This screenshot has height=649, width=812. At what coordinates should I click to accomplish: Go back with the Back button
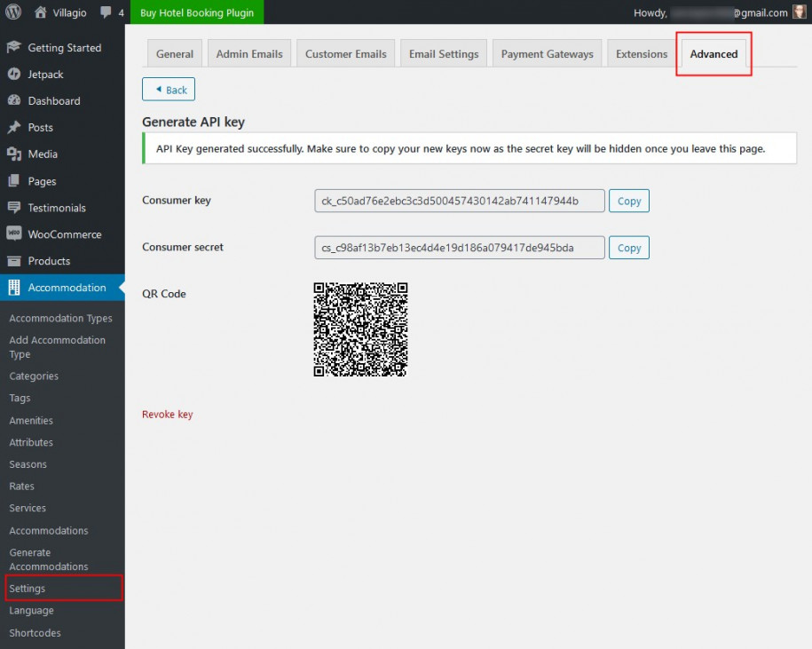[169, 90]
